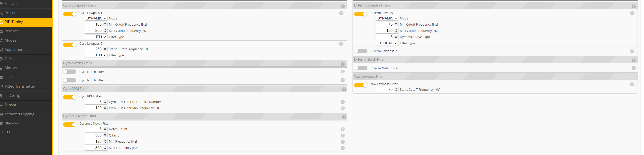
Task: Go to Presets tab
Action: click(26, 13)
